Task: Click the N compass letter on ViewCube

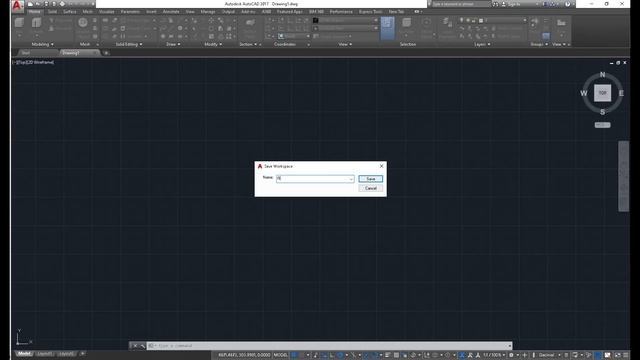Action: (x=602, y=75)
